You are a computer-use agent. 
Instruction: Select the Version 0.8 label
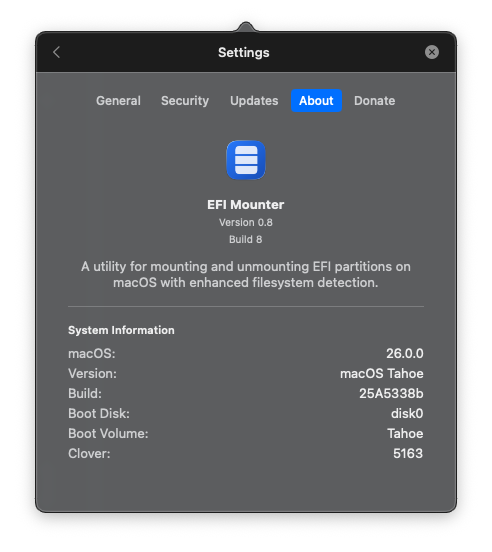point(246,222)
